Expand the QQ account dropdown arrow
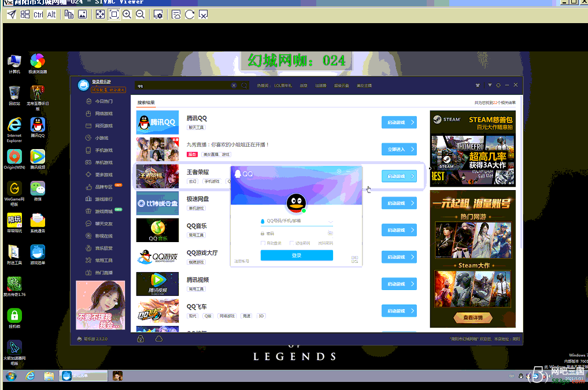 tap(330, 221)
